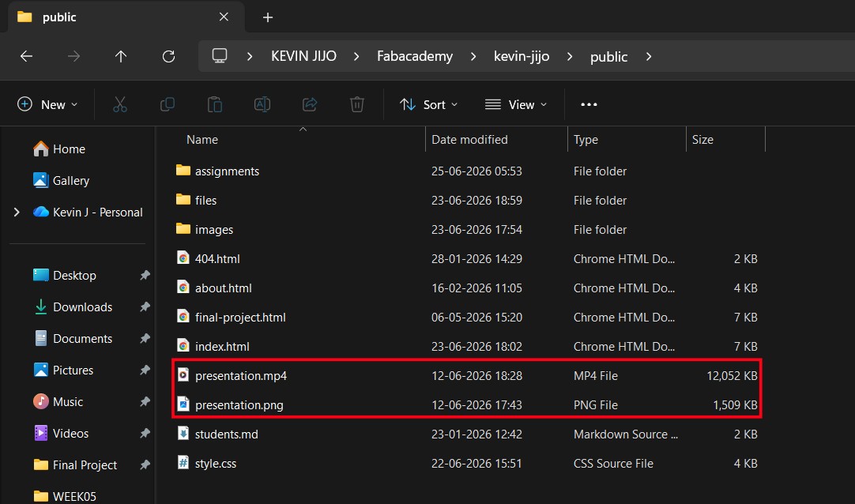Navigate to KEVIN JIJO breadcrumb
855x504 pixels.
point(303,56)
